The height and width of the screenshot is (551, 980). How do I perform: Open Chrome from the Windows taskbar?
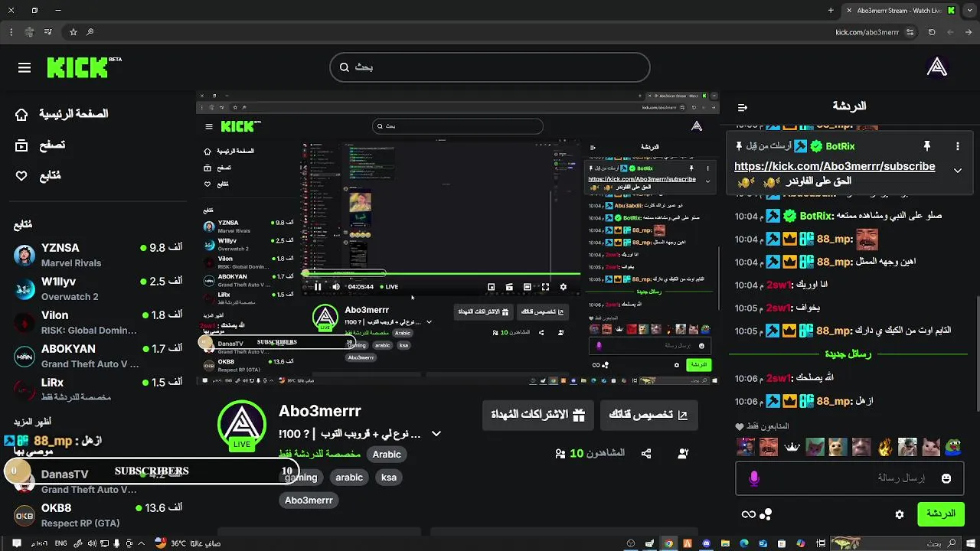668,543
